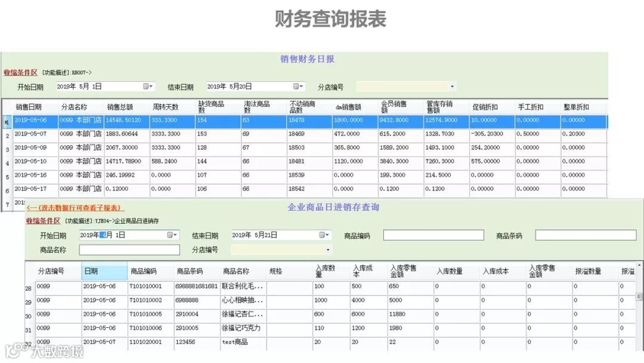Select row header number 30 in inventory table
This screenshot has width=644, height=363.
coord(29,316)
